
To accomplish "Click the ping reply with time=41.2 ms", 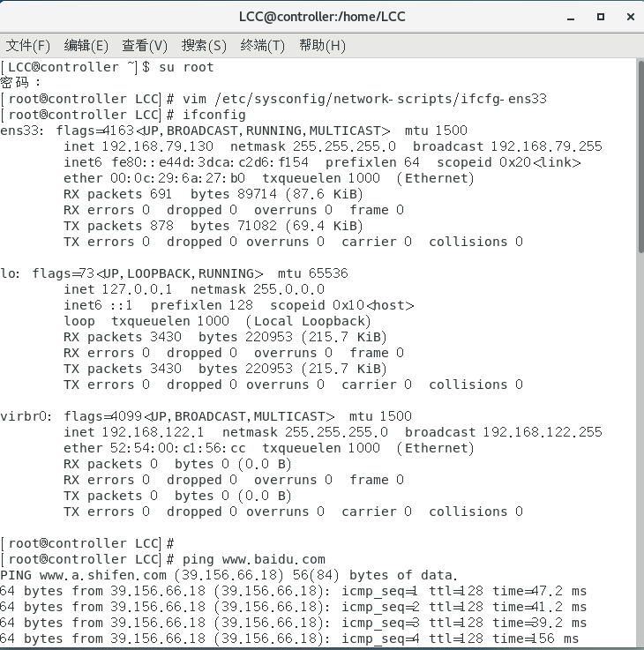I will pos(293,607).
